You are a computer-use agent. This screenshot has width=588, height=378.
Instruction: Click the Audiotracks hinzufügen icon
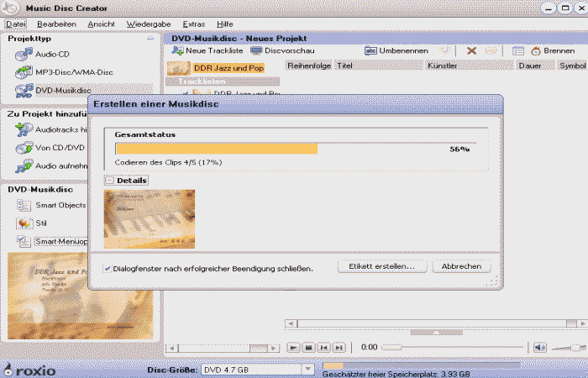point(23,129)
